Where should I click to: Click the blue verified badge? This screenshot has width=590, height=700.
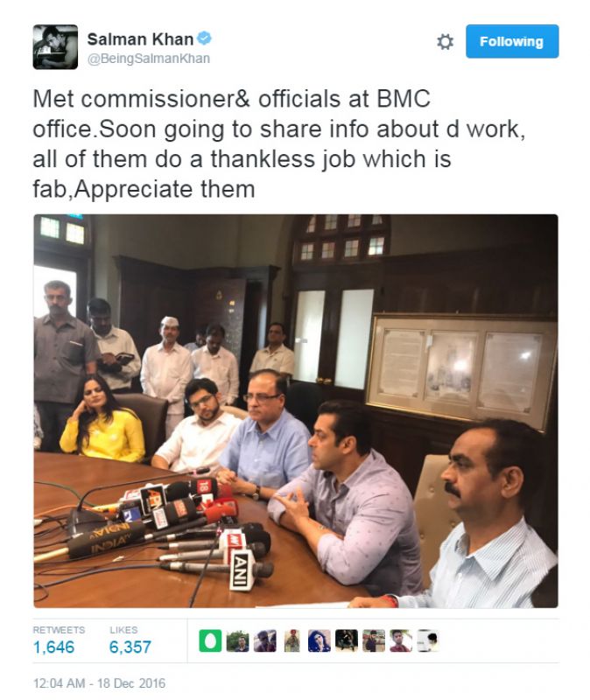[x=204, y=38]
